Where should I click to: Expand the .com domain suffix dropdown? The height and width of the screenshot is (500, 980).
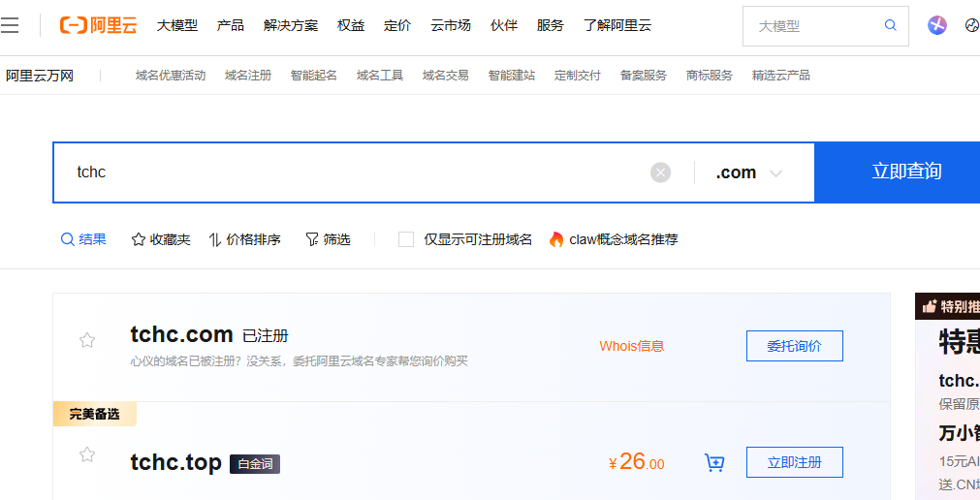[x=748, y=172]
